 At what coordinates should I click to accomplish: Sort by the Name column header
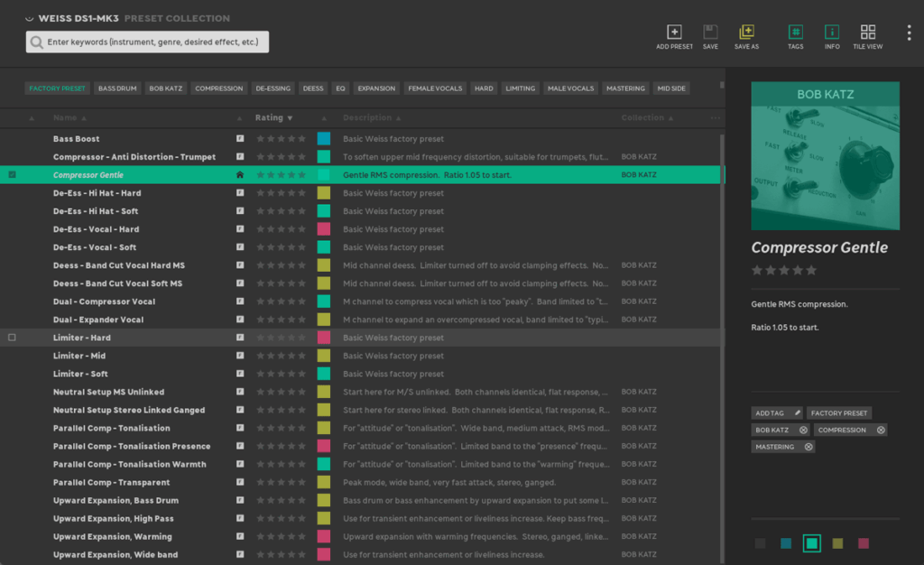pyautogui.click(x=69, y=118)
